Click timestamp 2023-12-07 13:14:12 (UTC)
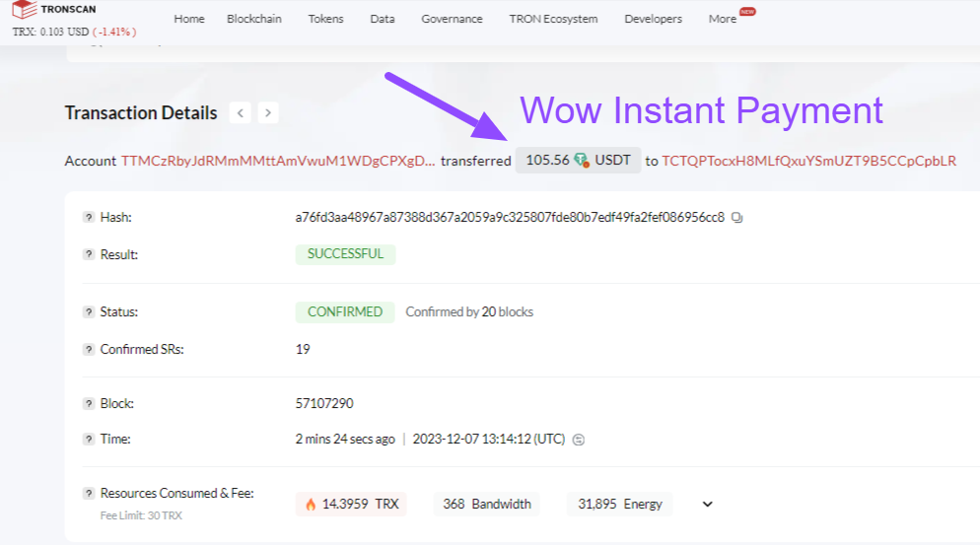980x545 pixels. click(489, 440)
